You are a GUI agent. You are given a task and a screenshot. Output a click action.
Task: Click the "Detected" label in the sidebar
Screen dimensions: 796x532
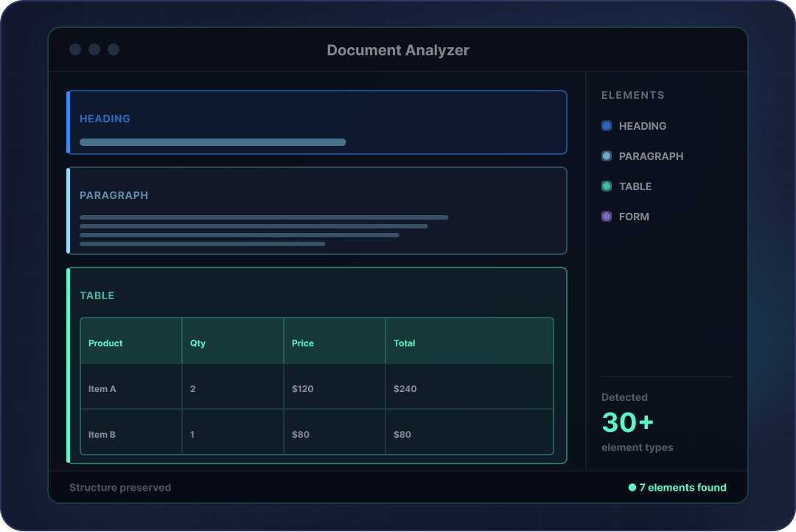pos(624,397)
